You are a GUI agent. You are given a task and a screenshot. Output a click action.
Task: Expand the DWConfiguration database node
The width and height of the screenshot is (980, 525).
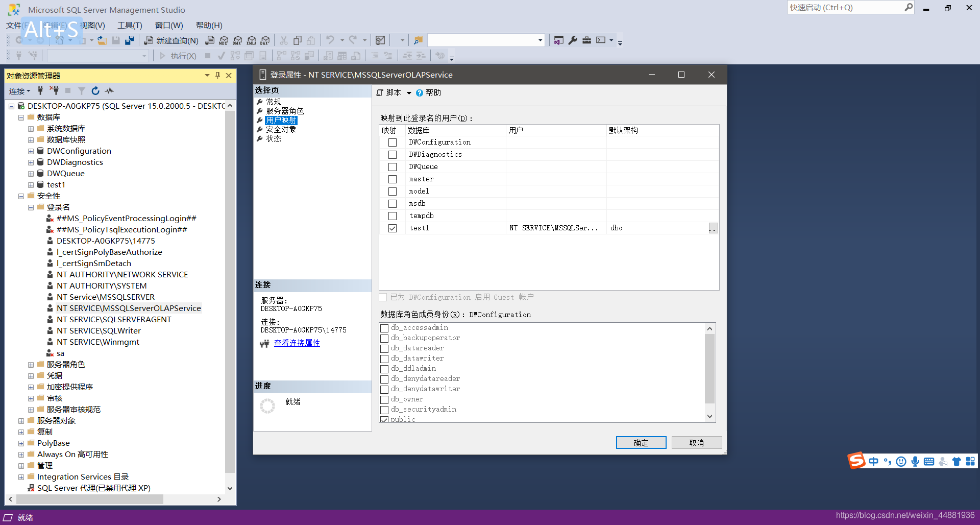pyautogui.click(x=31, y=151)
